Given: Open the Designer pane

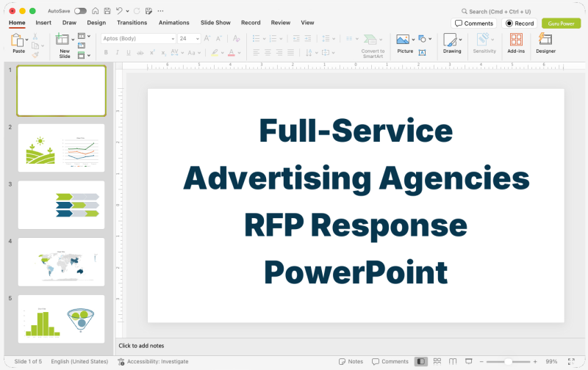Looking at the screenshot, I should (x=545, y=43).
